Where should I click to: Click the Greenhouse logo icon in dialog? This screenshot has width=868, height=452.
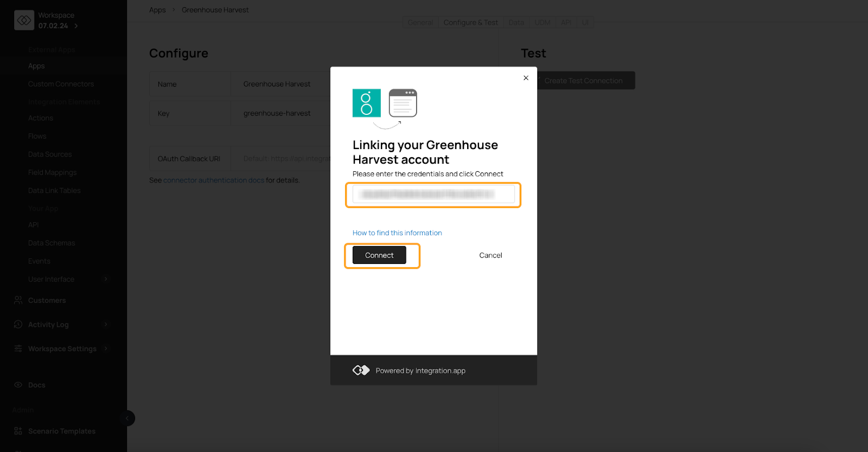(366, 103)
